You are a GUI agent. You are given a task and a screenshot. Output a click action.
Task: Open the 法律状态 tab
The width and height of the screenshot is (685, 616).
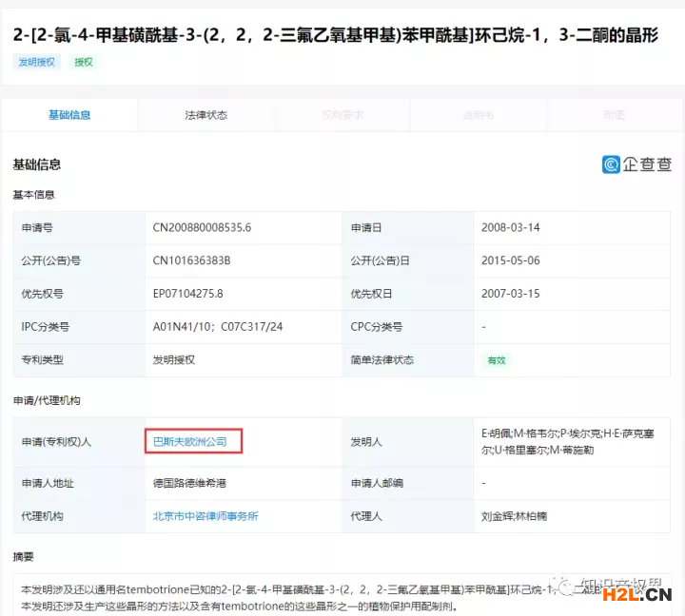206,115
